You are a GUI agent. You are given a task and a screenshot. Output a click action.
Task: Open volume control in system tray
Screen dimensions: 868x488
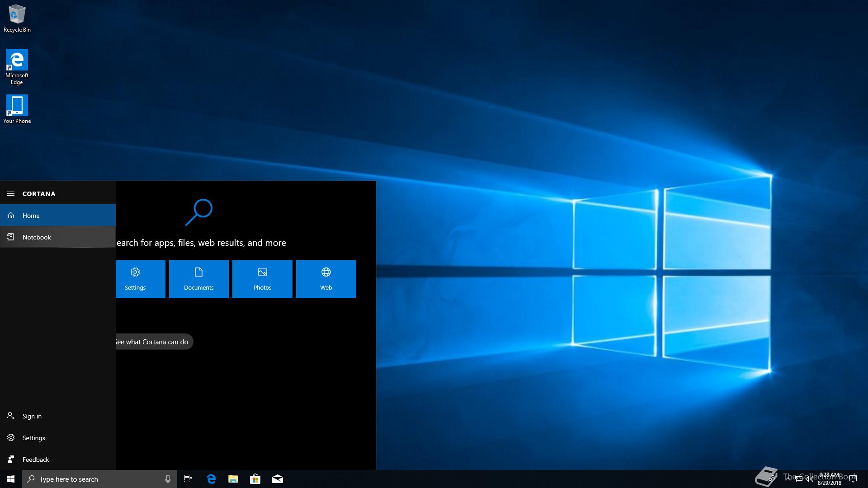tap(810, 479)
